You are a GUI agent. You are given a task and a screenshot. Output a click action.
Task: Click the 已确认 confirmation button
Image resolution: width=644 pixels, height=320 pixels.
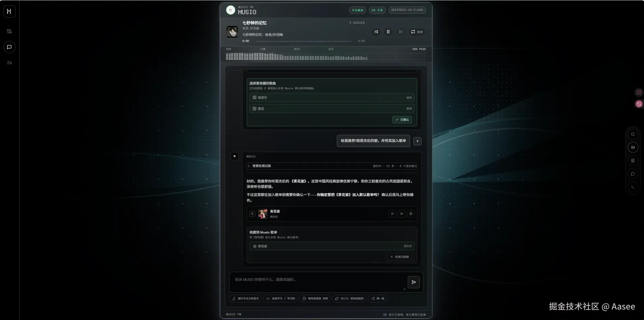(x=402, y=120)
